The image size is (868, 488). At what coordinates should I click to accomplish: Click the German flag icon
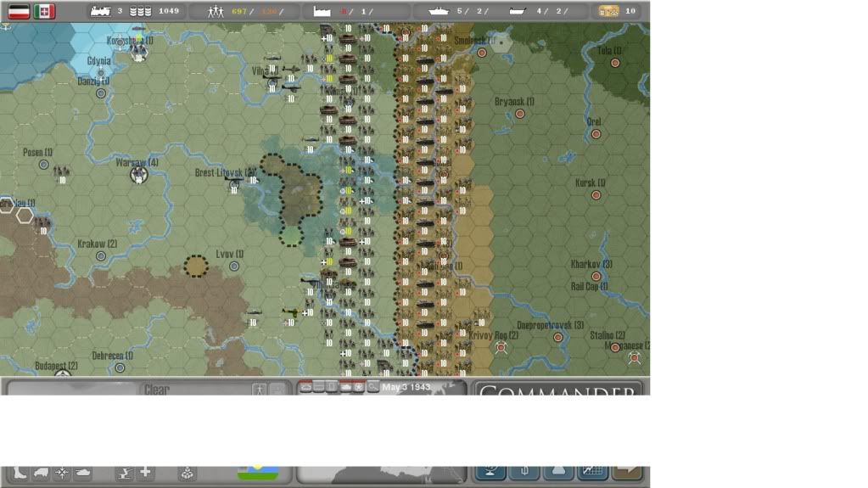point(18,11)
